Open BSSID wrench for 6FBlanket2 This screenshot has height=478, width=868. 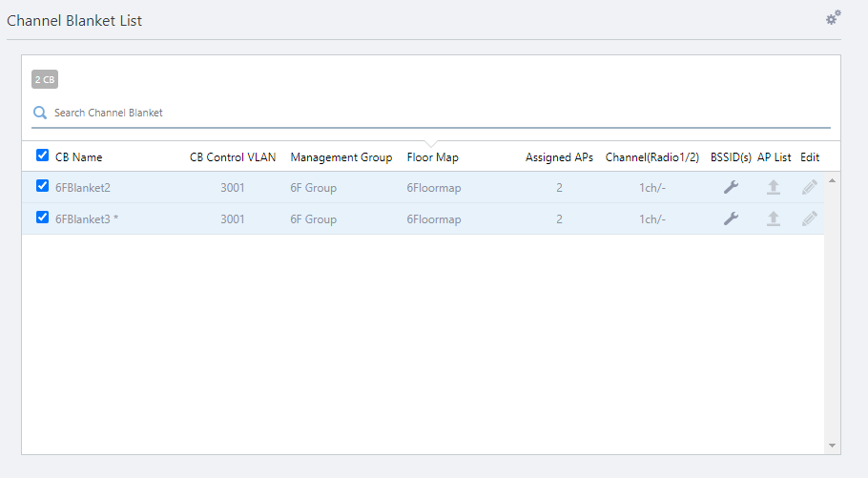click(x=731, y=188)
